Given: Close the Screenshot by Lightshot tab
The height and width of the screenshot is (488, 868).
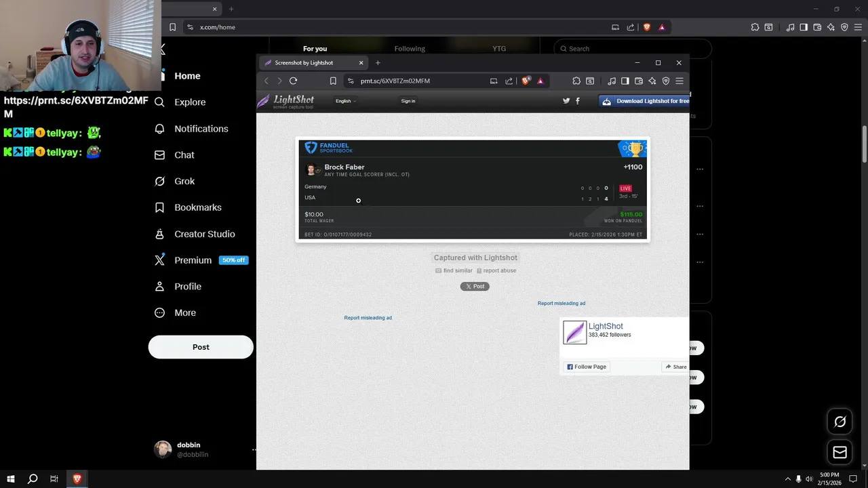Looking at the screenshot, I should [x=361, y=63].
